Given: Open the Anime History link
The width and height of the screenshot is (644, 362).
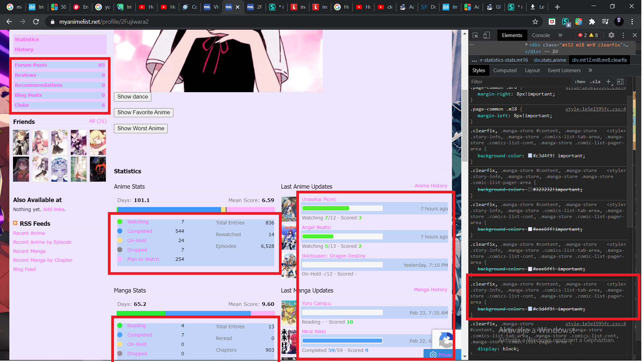Looking at the screenshot, I should [x=431, y=186].
